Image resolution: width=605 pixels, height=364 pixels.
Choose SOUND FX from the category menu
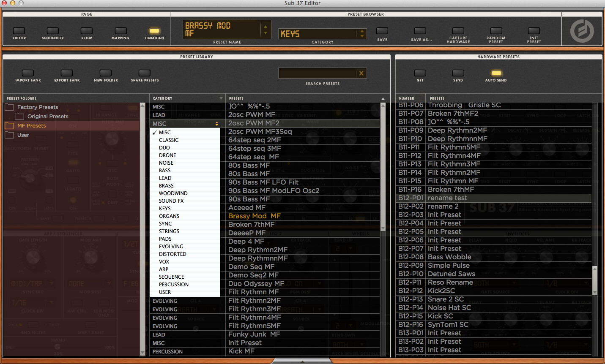[171, 201]
